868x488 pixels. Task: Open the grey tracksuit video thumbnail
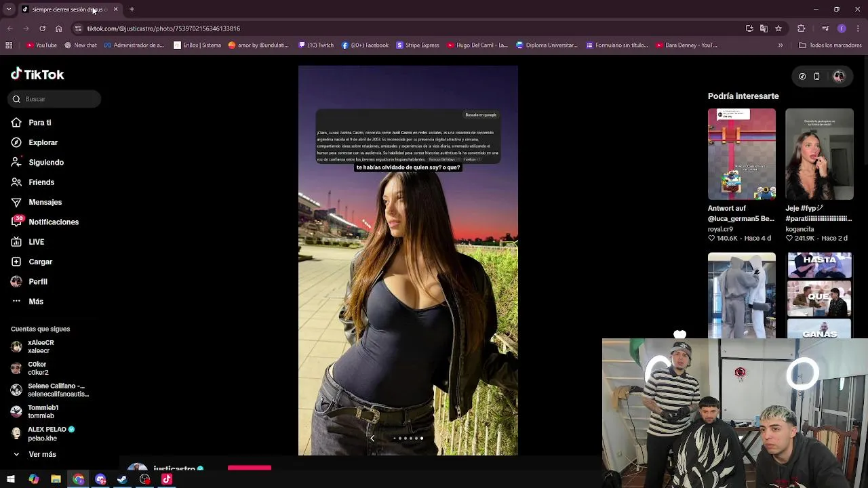tap(741, 296)
